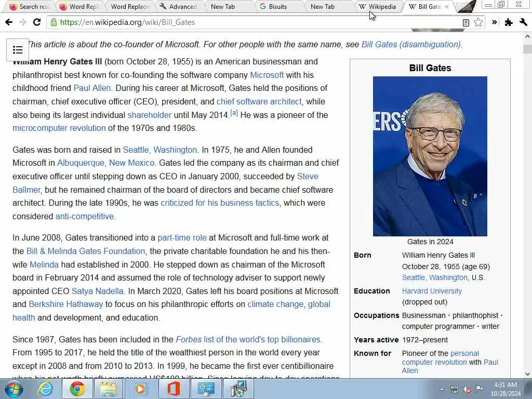Switch to the Search results tab

point(29,6)
